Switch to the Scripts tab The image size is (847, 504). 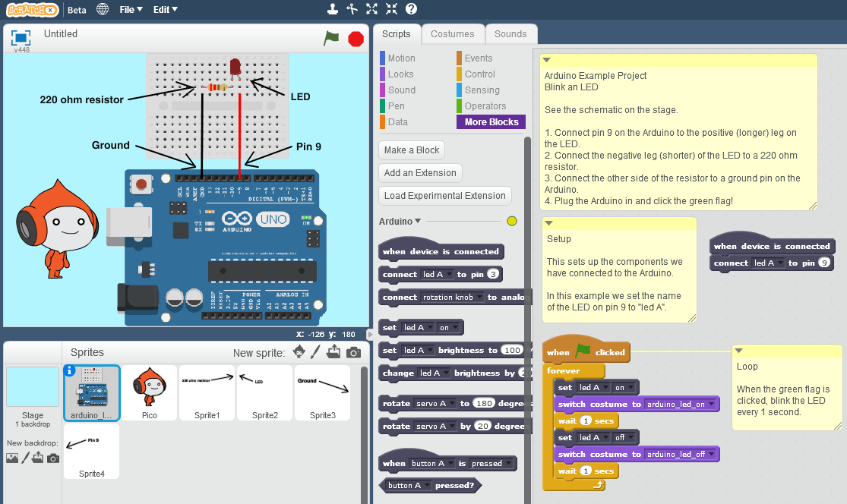tap(397, 34)
